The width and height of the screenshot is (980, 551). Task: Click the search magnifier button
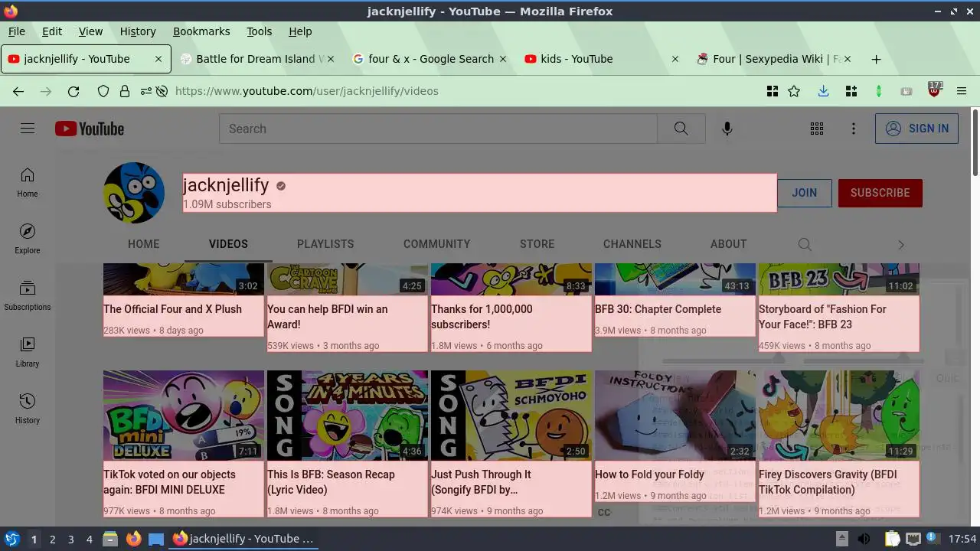[681, 129]
